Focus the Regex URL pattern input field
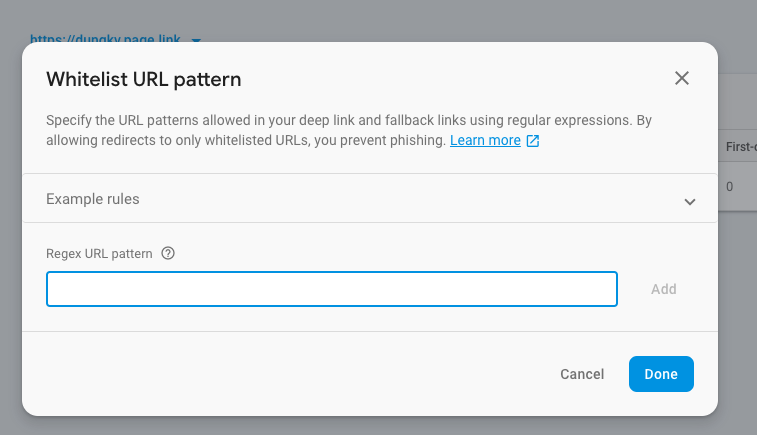 [x=331, y=289]
